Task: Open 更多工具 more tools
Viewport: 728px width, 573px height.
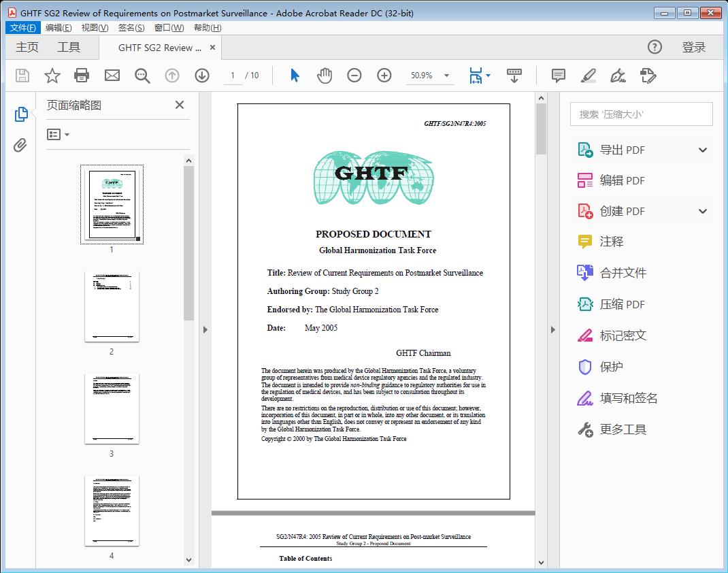Action: (612, 429)
